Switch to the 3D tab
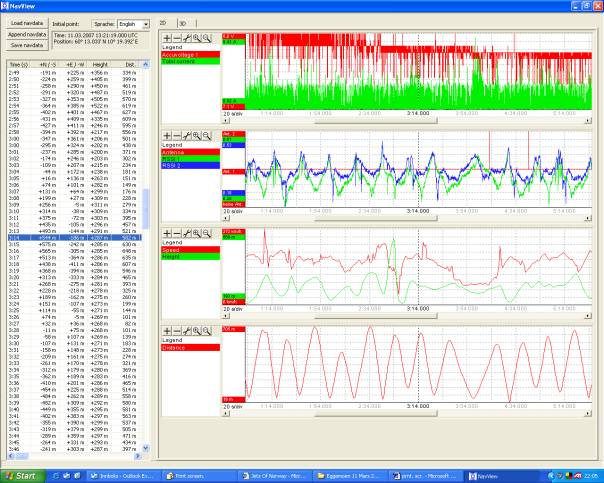The width and height of the screenshot is (604, 483). point(183,23)
